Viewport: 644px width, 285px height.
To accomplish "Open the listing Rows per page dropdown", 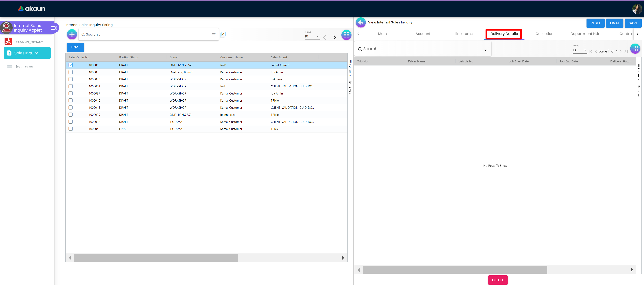I will (x=312, y=37).
